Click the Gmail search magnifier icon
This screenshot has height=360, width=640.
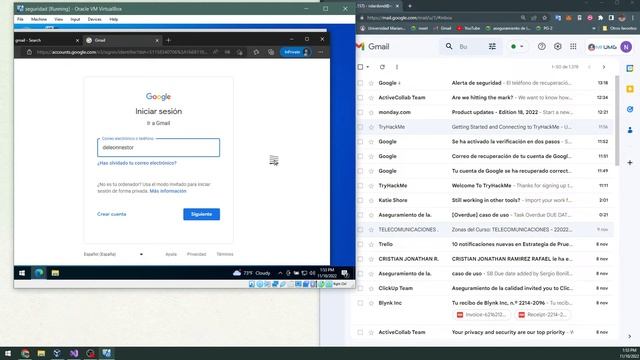pyautogui.click(x=449, y=47)
